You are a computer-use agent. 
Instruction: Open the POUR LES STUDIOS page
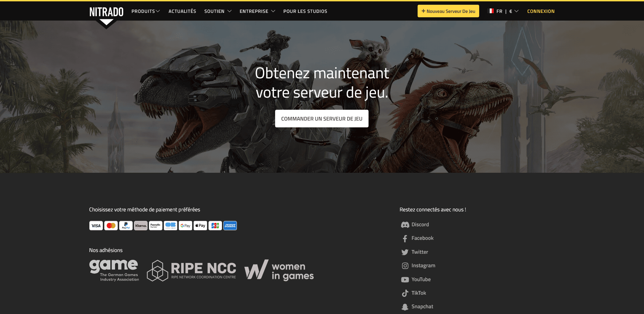(x=305, y=11)
